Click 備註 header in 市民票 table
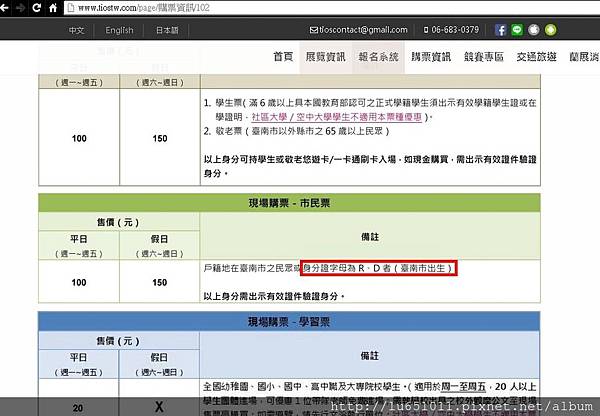 [370, 237]
